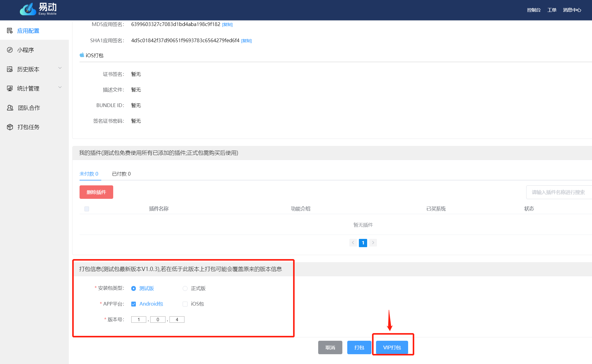Copy the SHA1应用签名 value
This screenshot has height=364, width=592.
pyautogui.click(x=246, y=41)
